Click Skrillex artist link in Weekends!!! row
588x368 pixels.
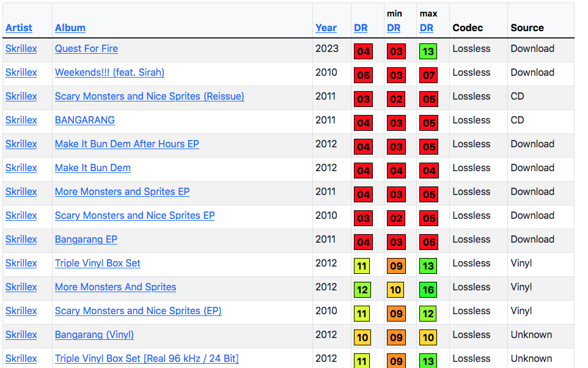tap(21, 72)
